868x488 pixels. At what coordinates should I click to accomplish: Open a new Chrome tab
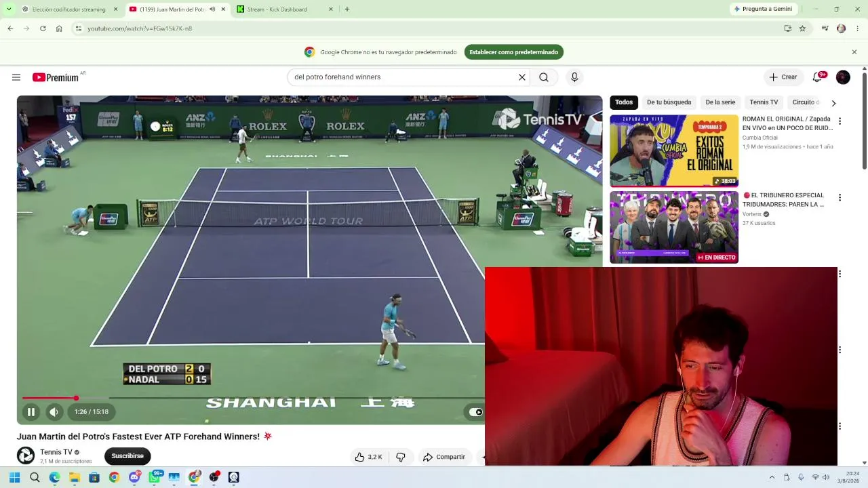[347, 9]
